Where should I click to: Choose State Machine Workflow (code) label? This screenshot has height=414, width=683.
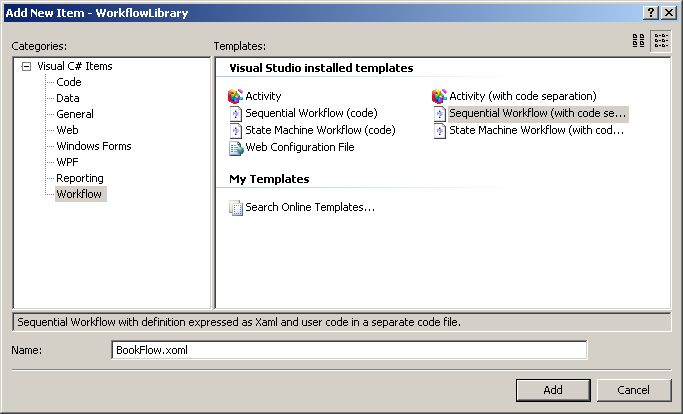(x=321, y=130)
